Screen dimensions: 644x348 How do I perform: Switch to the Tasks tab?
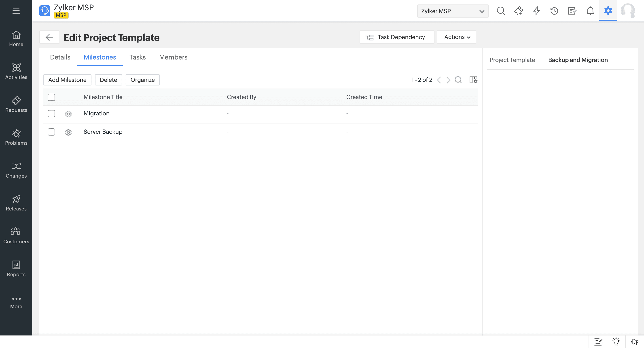[137, 57]
